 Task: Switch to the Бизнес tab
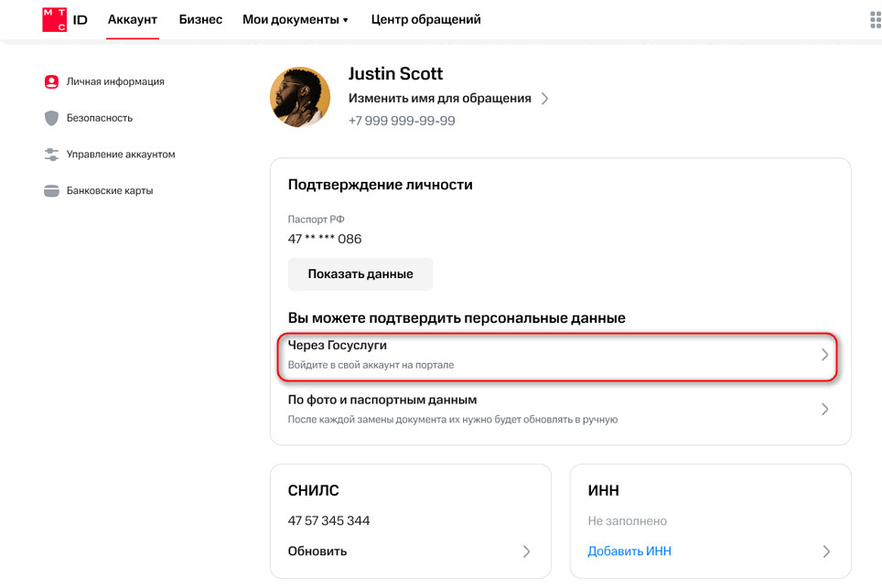tap(200, 20)
